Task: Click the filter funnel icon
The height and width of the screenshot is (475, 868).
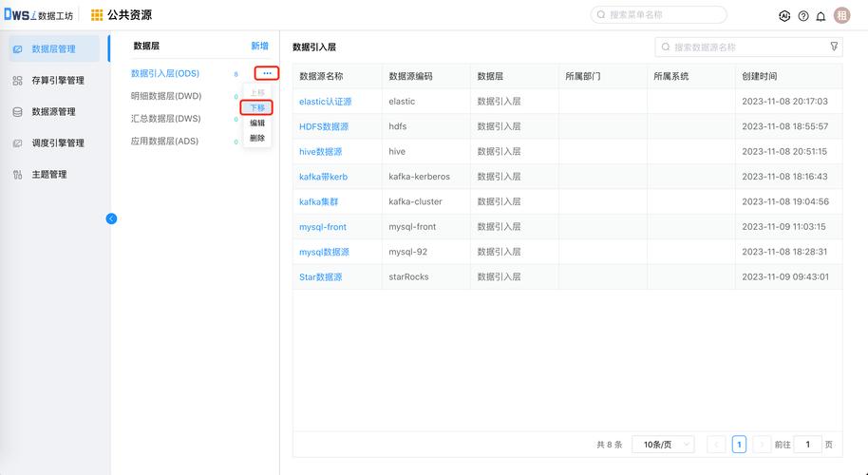Action: click(834, 47)
